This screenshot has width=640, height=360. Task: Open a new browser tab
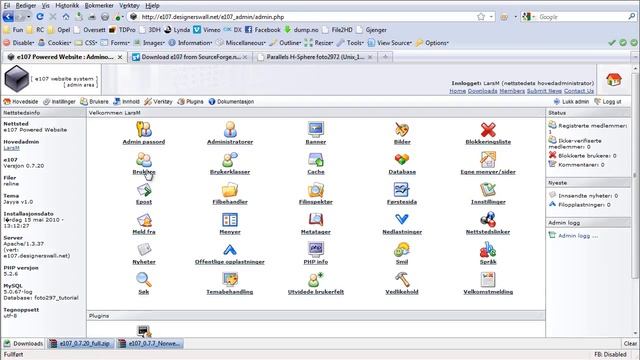[x=385, y=57]
